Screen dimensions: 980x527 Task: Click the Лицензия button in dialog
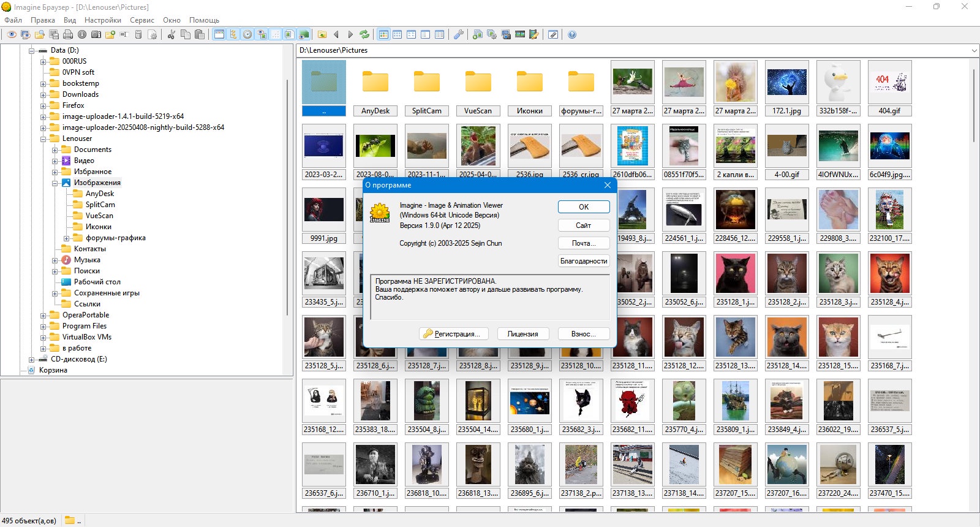coord(523,334)
